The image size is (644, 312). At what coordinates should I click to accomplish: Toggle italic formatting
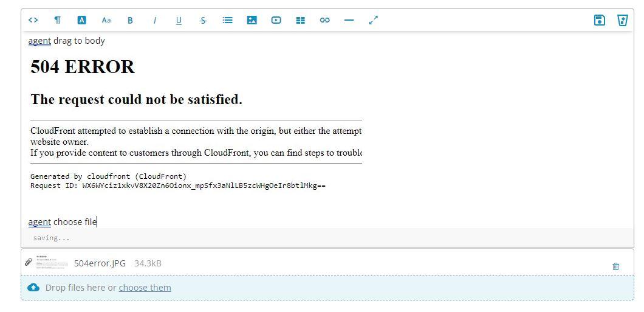pos(154,20)
